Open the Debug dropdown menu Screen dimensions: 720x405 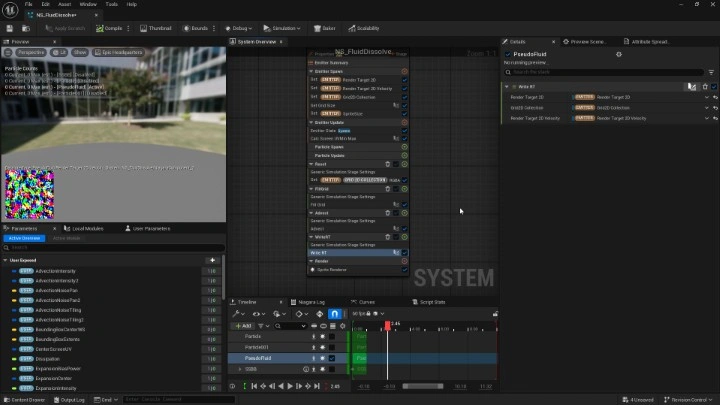point(240,28)
